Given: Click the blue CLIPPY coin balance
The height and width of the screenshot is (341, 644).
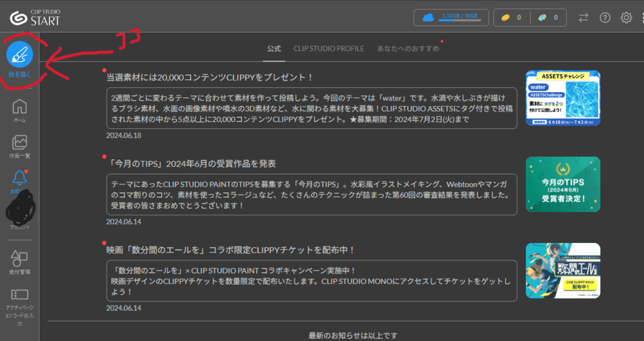Looking at the screenshot, I should coord(548,17).
